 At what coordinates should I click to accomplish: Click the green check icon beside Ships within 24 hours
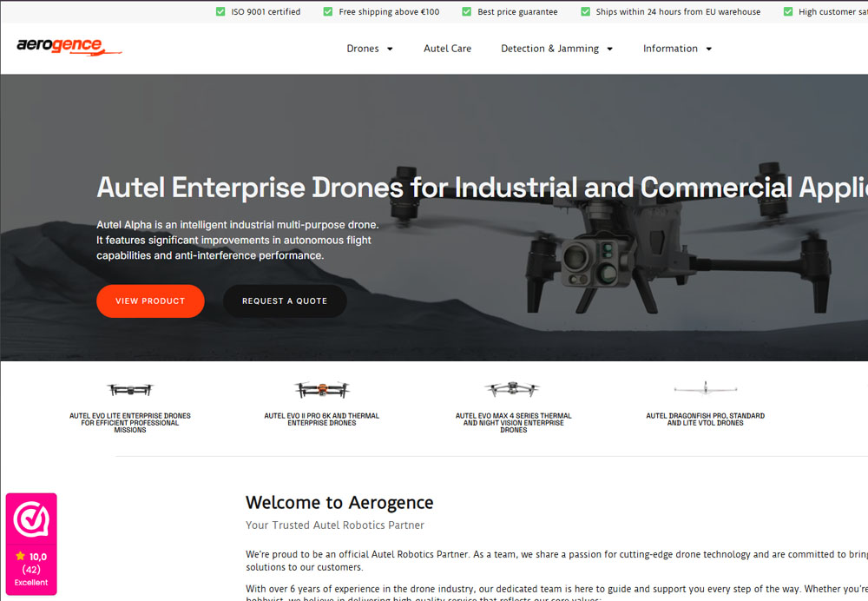click(585, 11)
